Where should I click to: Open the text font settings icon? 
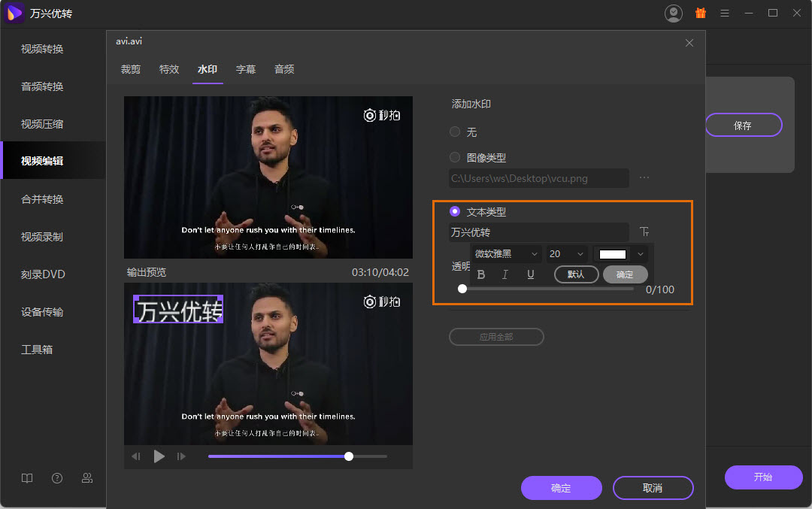click(x=644, y=232)
